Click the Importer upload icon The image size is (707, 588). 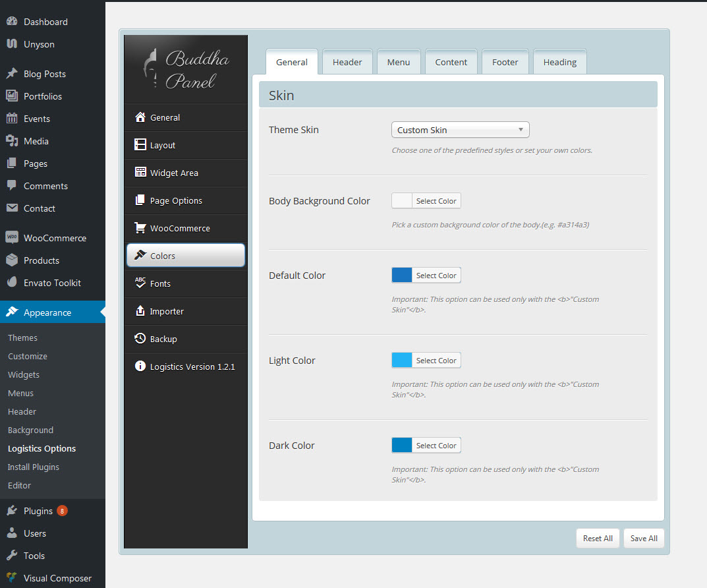point(140,310)
